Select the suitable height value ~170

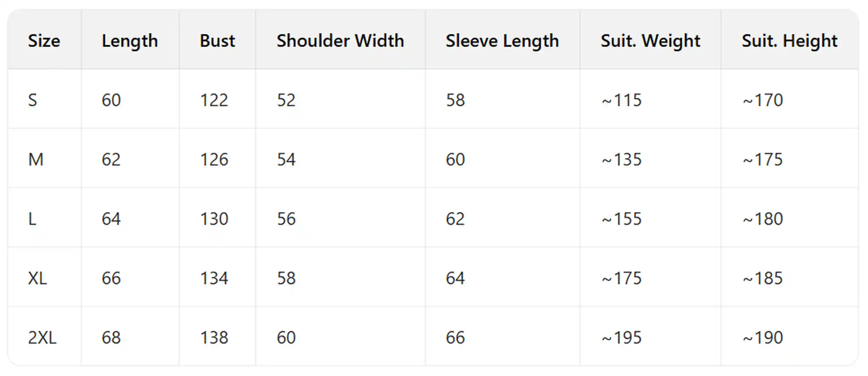click(x=762, y=100)
